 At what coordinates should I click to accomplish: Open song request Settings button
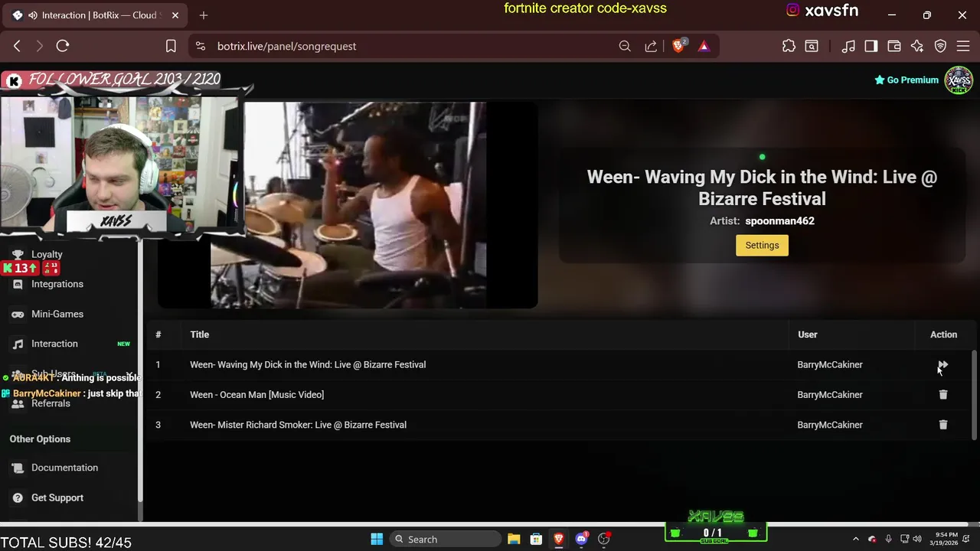tap(762, 245)
